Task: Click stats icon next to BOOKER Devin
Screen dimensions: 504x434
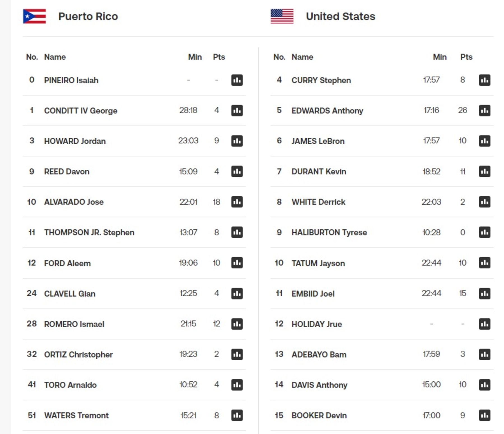Action: point(485,415)
